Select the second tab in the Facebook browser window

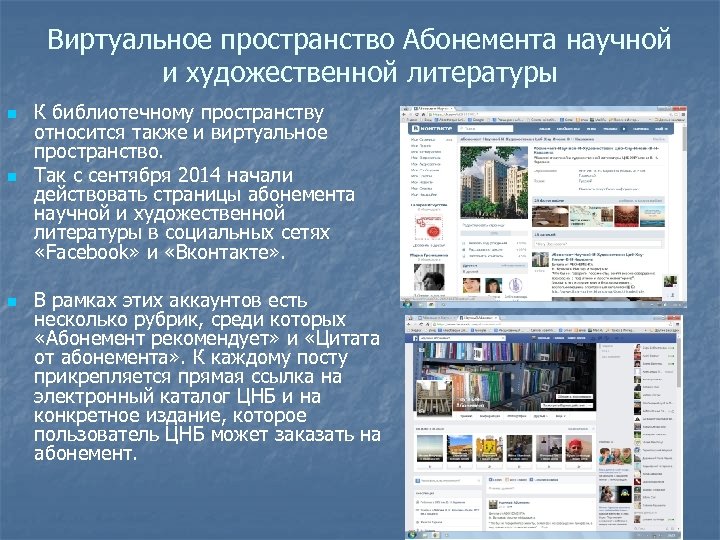(478, 318)
